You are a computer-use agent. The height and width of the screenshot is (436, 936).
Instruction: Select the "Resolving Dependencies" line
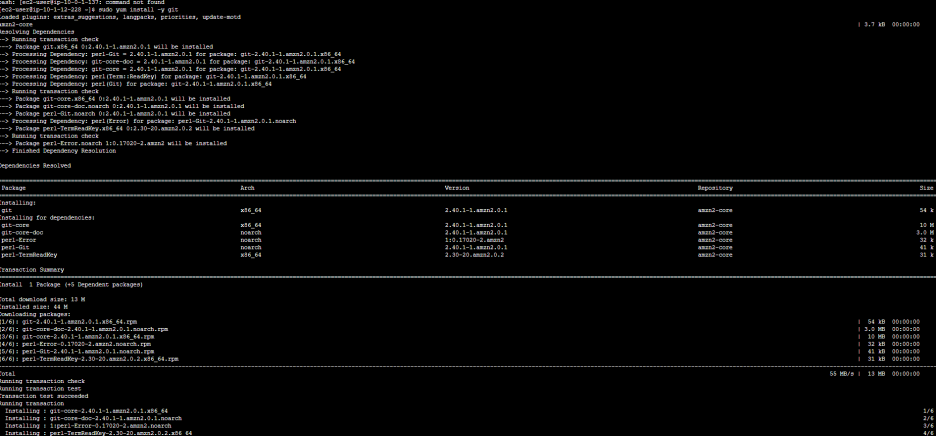click(37, 32)
